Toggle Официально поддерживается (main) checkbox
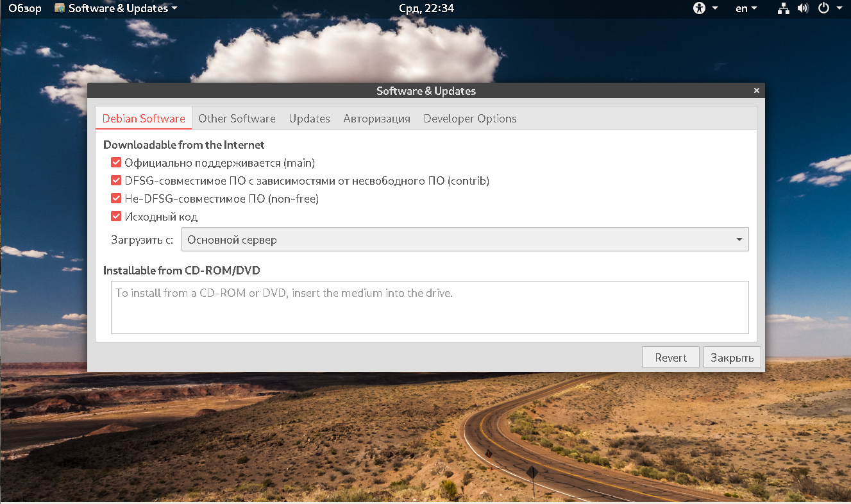The image size is (851, 504). 116,163
